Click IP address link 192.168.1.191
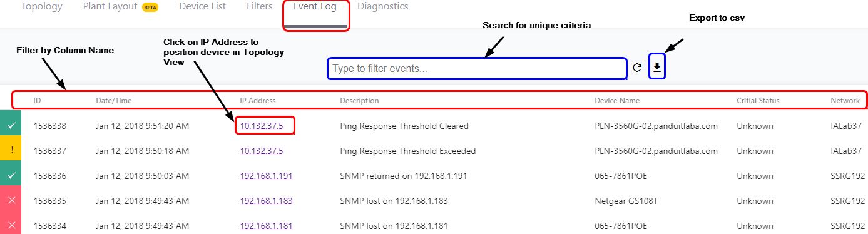The image size is (868, 234). coord(266,176)
